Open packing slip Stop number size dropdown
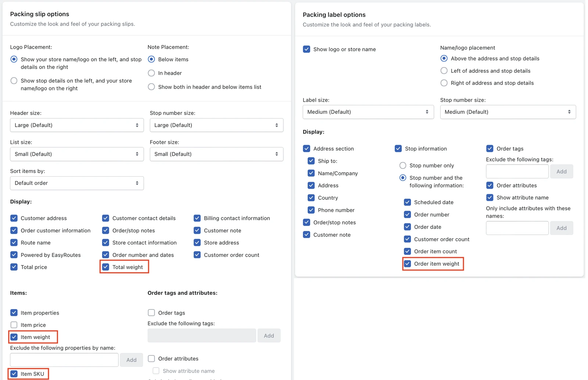Viewport: 588px width, 380px height. [x=216, y=125]
